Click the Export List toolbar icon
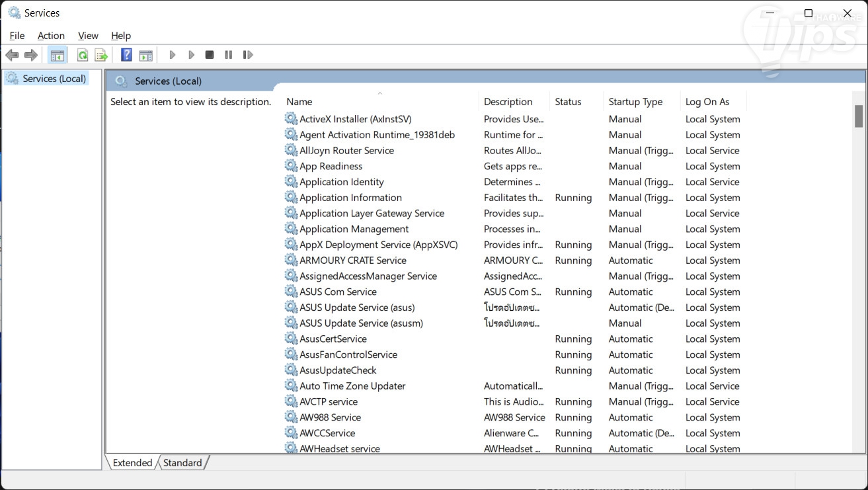 pyautogui.click(x=101, y=55)
